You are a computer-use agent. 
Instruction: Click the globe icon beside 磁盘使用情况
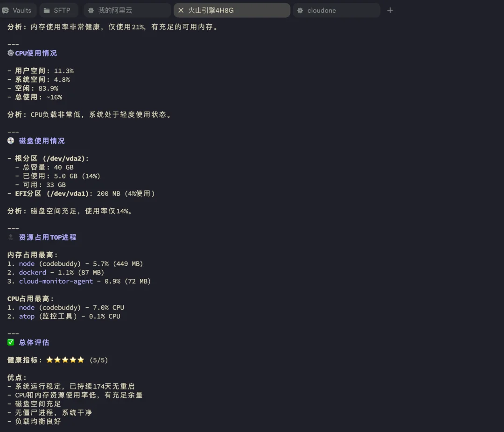click(10, 140)
